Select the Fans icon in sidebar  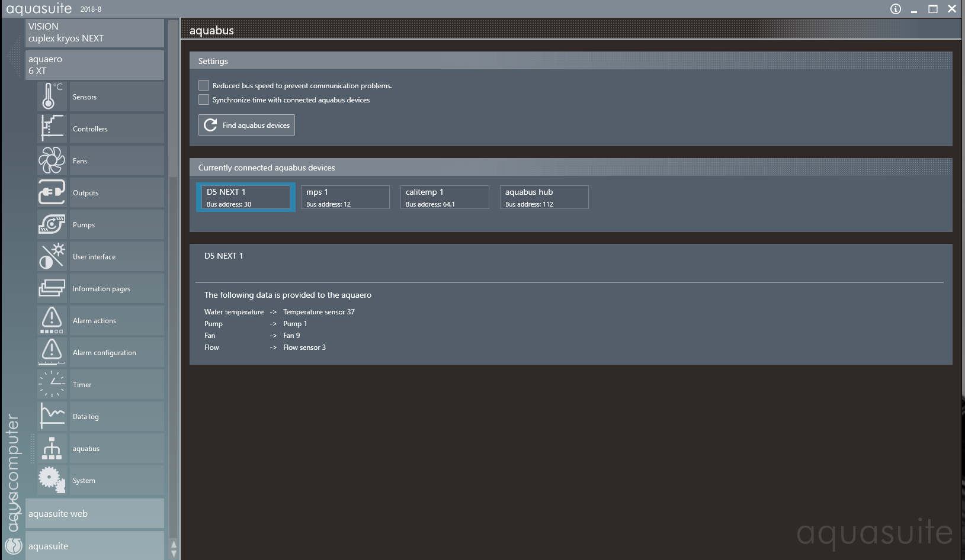click(x=52, y=160)
